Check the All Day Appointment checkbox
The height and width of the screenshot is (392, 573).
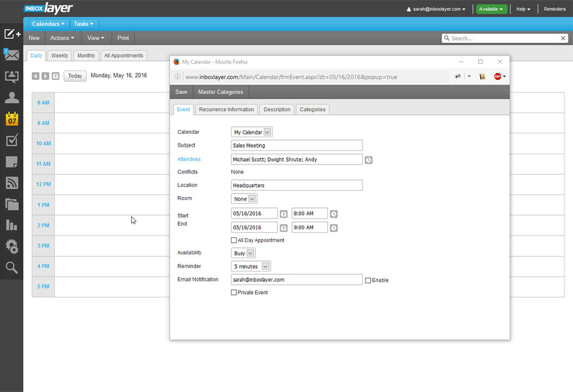click(x=234, y=240)
